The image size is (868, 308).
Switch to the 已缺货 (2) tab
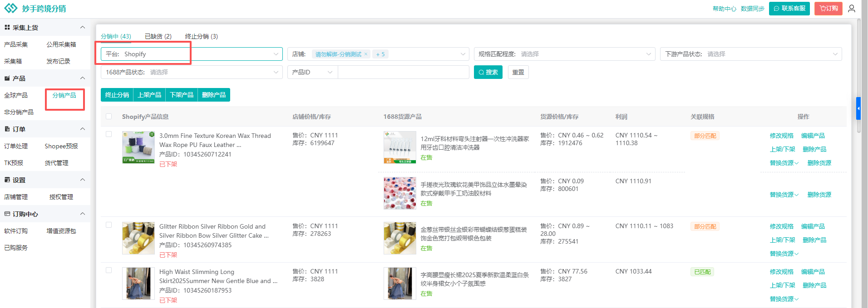point(158,36)
